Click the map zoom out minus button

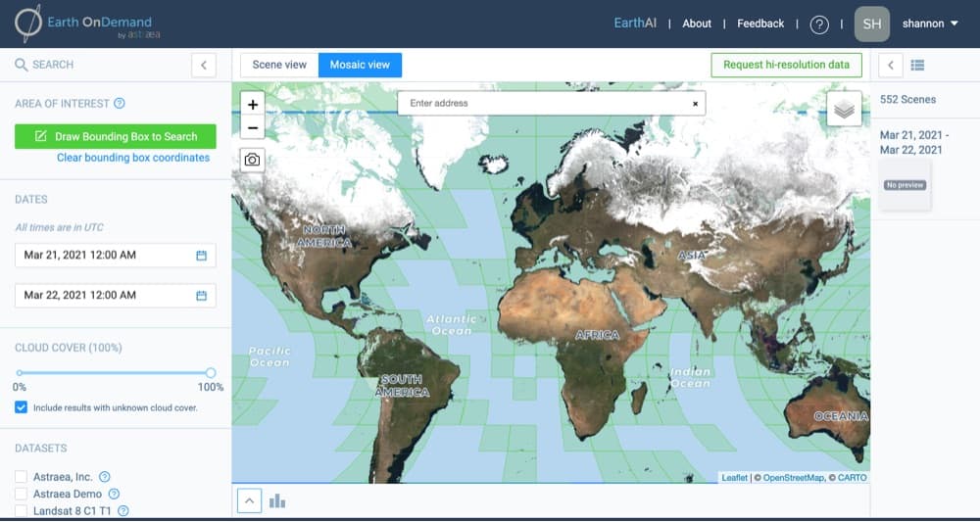[x=253, y=128]
